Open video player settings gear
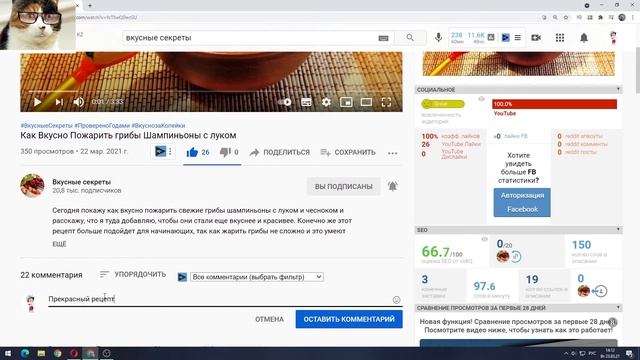 click(326, 102)
